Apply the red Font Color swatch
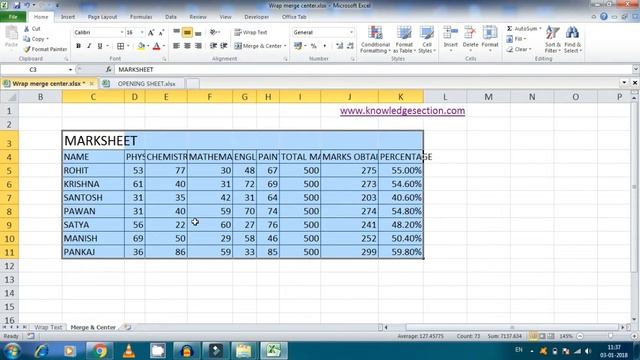 (x=156, y=46)
